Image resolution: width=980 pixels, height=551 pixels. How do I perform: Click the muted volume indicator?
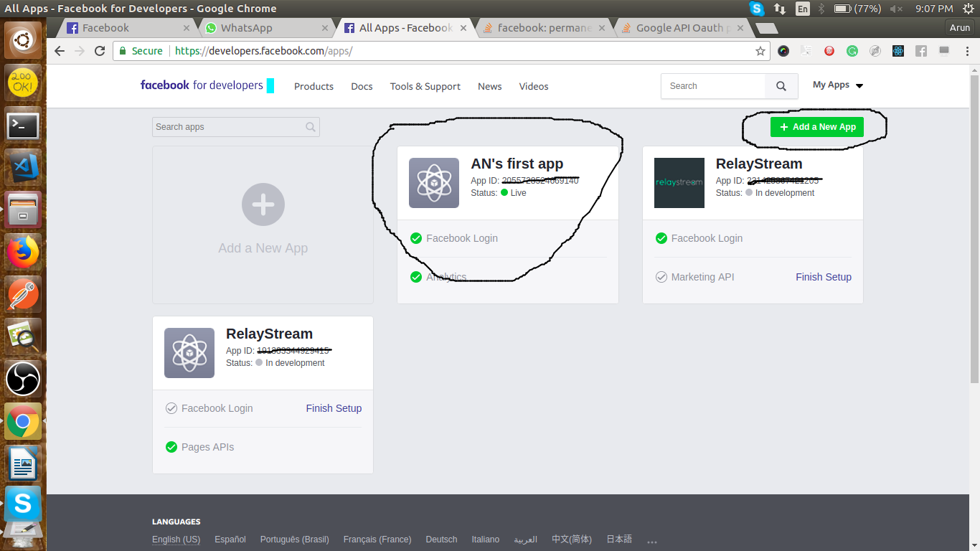tap(896, 9)
